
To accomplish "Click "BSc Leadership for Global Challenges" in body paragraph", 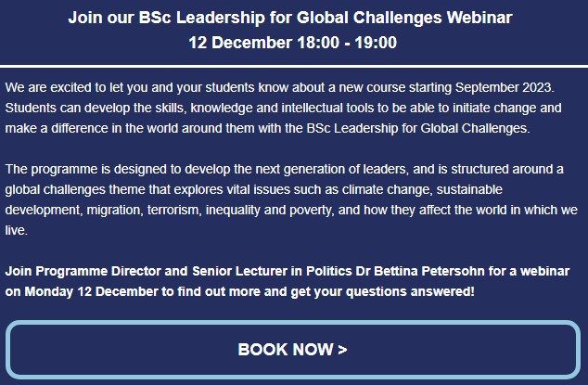I will pyautogui.click(x=417, y=128).
